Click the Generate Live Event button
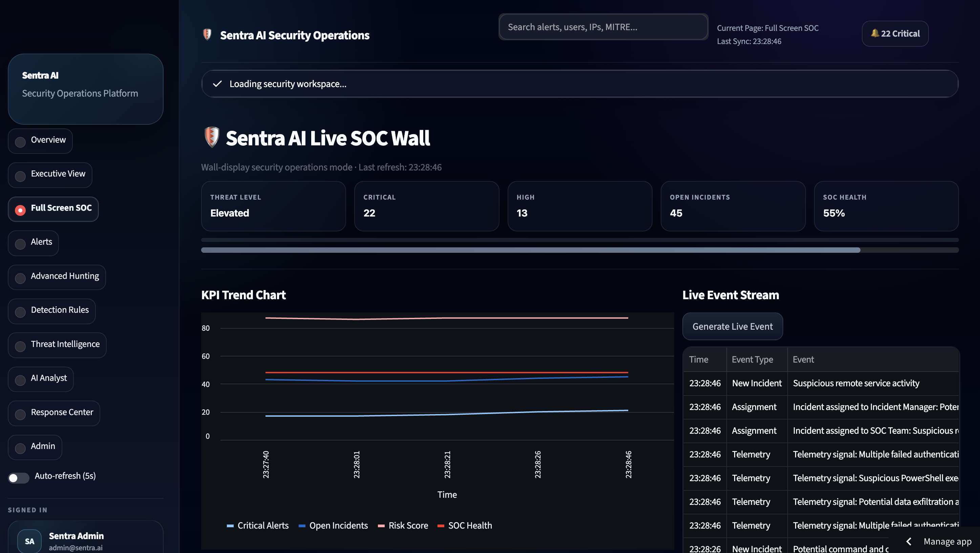 [x=732, y=326]
